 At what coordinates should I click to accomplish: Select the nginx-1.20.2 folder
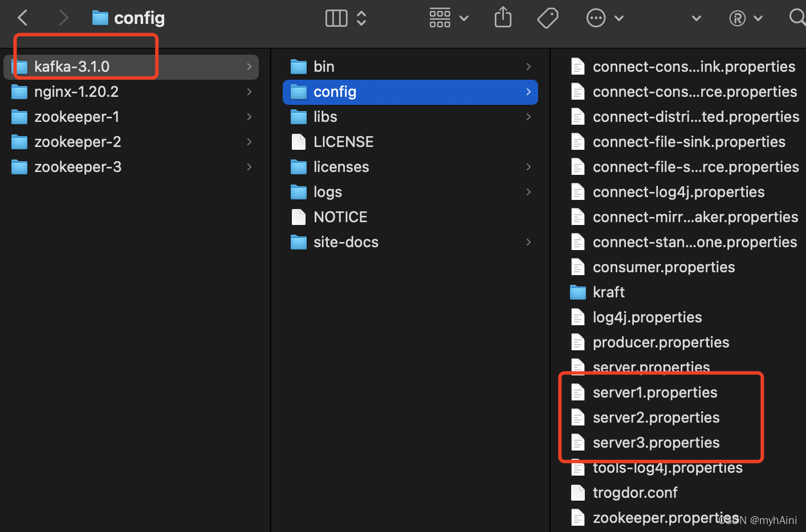(131, 92)
